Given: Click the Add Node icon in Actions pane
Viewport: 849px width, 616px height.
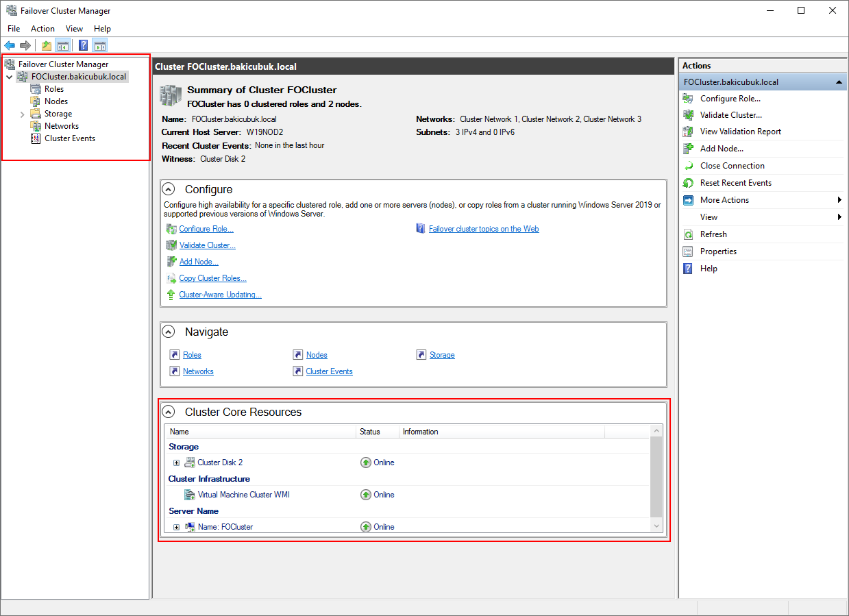Looking at the screenshot, I should (688, 149).
